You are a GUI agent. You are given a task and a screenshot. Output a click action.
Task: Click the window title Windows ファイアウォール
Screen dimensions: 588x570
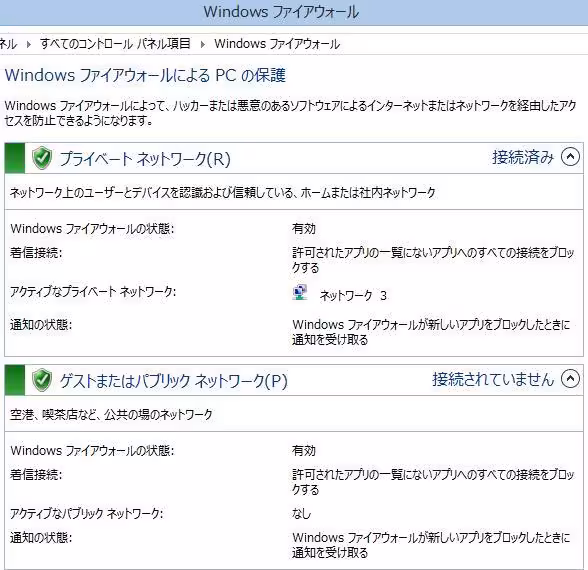click(281, 12)
